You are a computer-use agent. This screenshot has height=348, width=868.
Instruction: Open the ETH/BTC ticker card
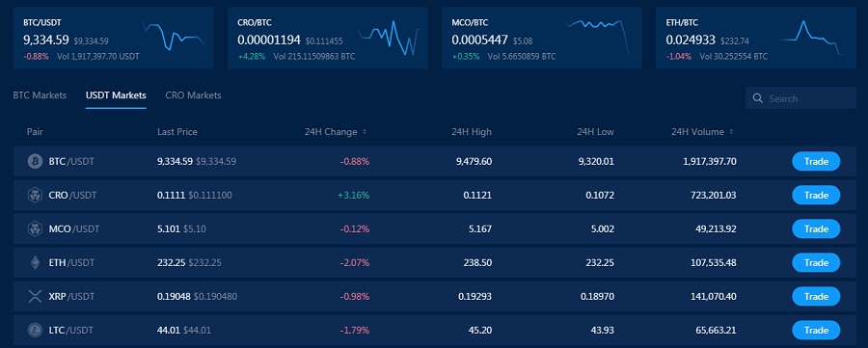point(756,38)
